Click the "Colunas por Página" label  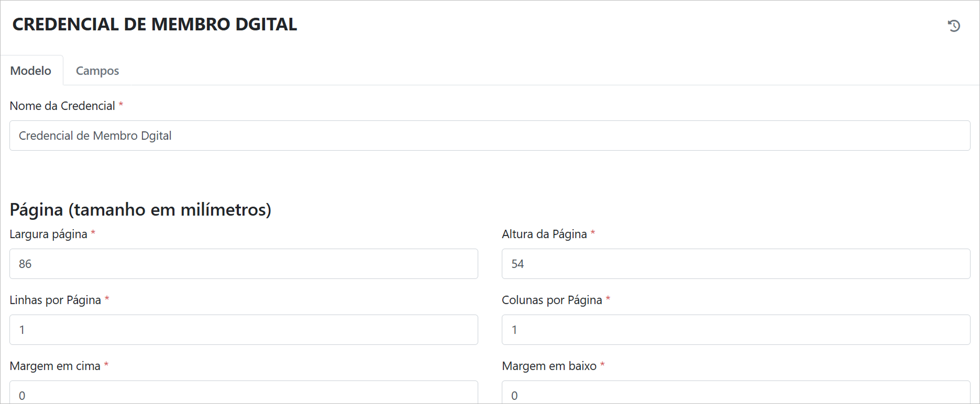[x=552, y=300]
